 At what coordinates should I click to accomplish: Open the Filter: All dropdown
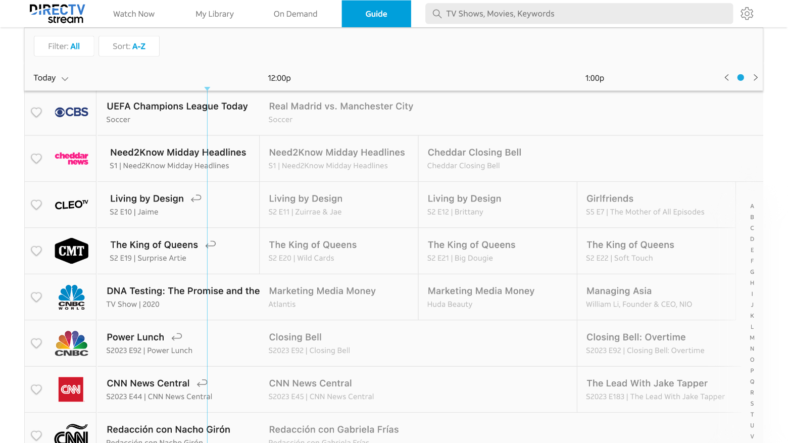click(x=64, y=46)
